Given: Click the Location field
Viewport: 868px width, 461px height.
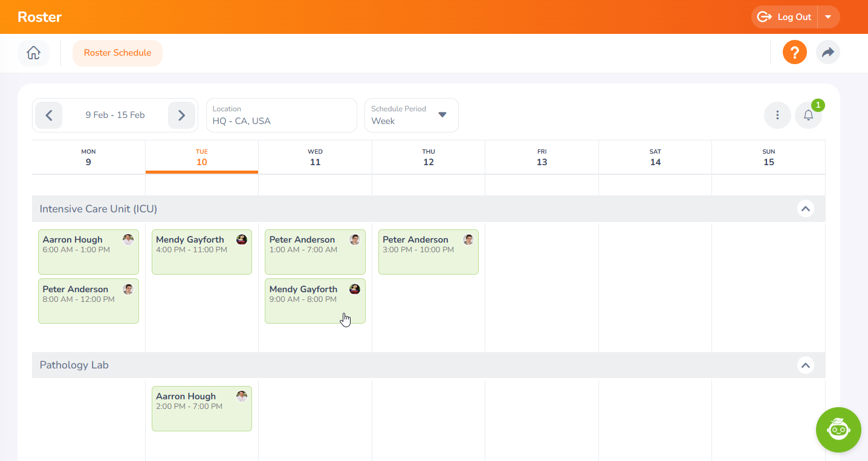Looking at the screenshot, I should click(x=281, y=116).
